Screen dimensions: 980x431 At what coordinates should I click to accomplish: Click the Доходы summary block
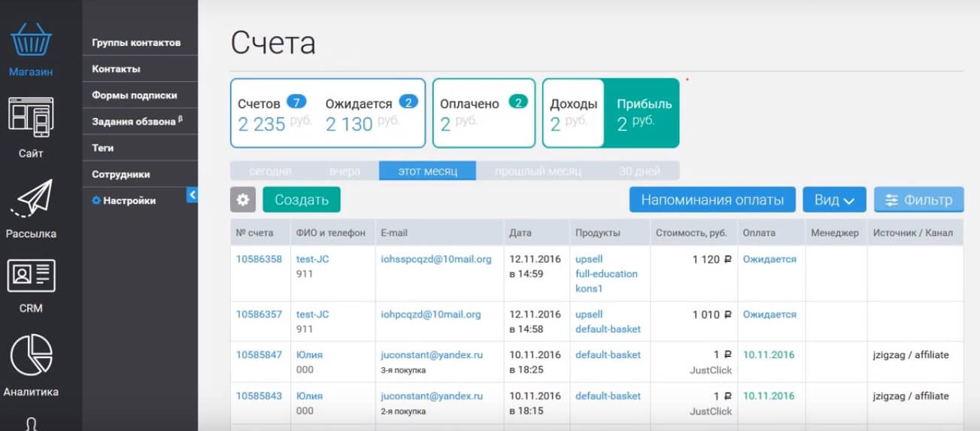click(573, 114)
